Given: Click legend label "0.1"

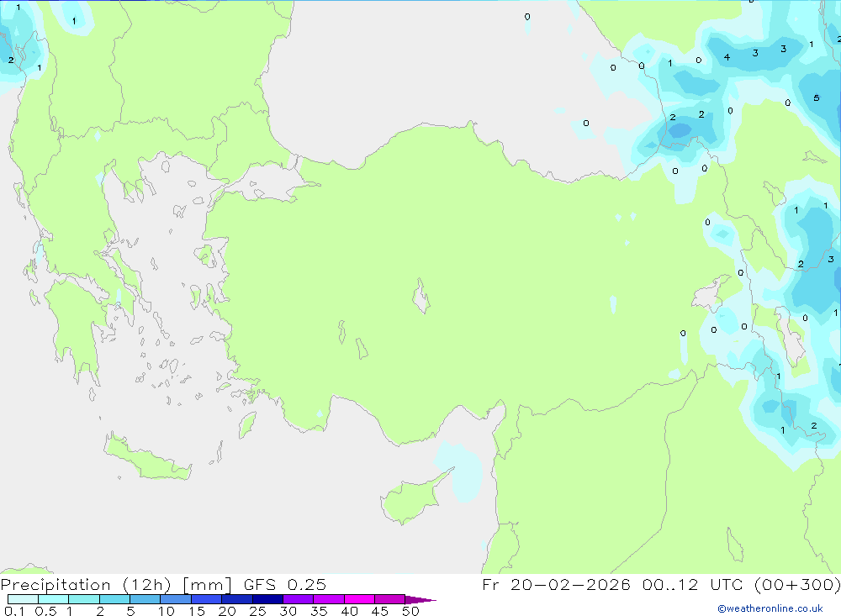Looking at the screenshot, I should point(14,611).
